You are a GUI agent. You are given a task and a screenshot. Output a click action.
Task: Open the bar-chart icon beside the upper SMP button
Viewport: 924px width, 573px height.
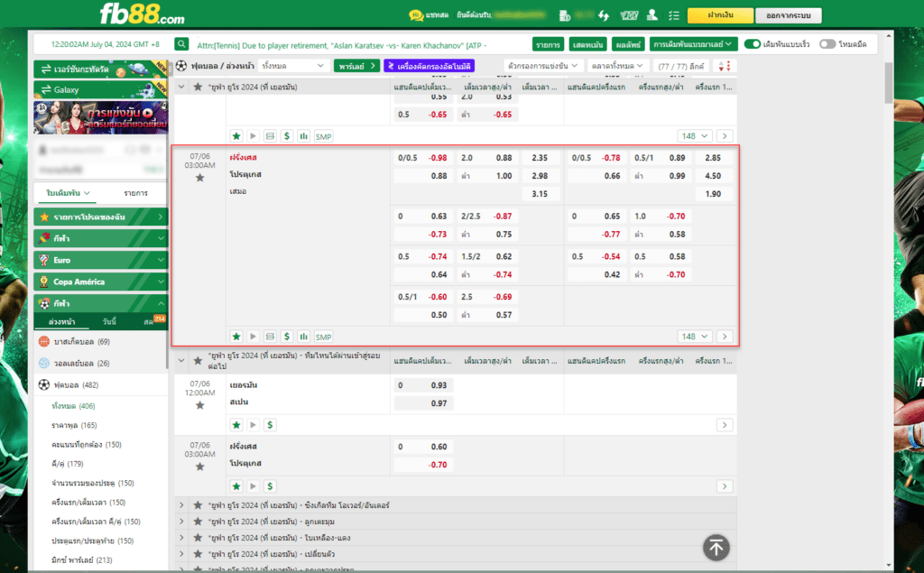pos(303,136)
